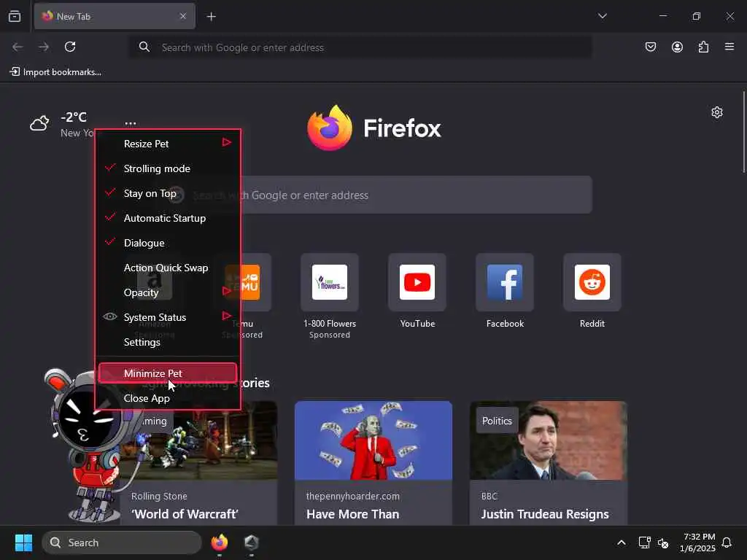Open the Firefox View icon in tab strip
Screen dimensions: 747x560
click(x=15, y=16)
